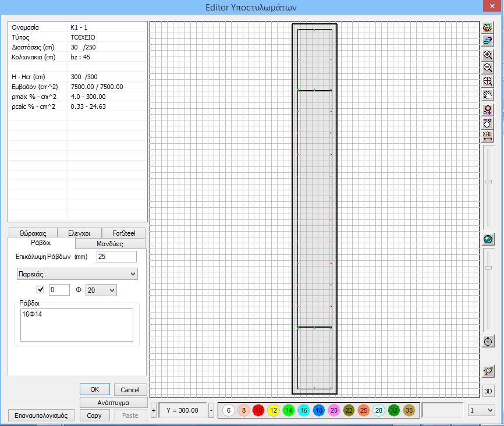Click the teal rotate button

tap(488, 239)
